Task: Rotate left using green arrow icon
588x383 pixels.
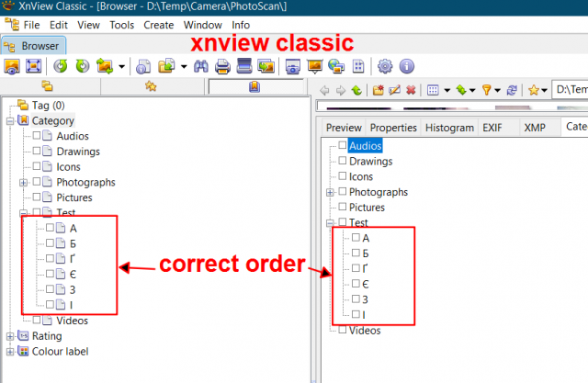Action: click(x=60, y=66)
